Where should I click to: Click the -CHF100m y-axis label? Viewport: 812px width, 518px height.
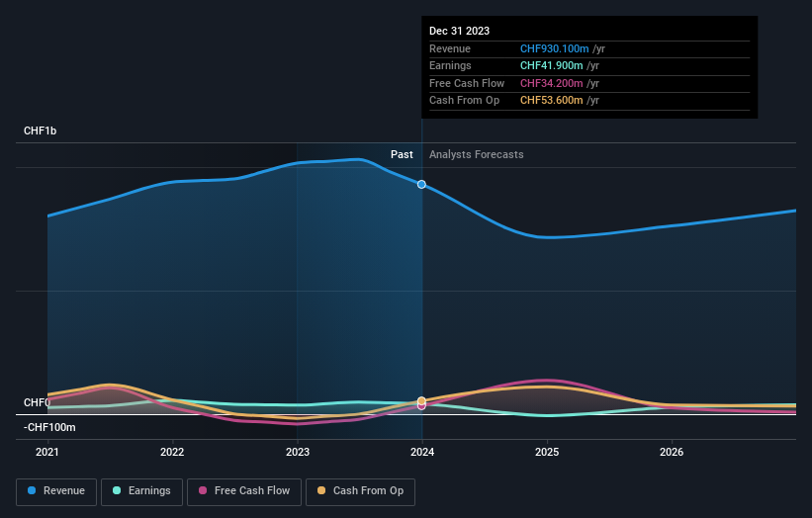(x=49, y=427)
